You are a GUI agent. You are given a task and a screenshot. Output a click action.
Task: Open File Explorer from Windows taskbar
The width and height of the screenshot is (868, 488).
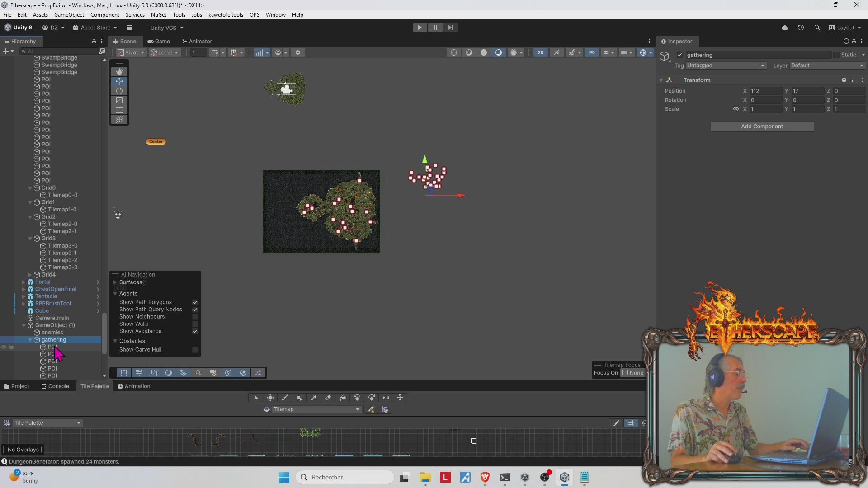(x=425, y=477)
